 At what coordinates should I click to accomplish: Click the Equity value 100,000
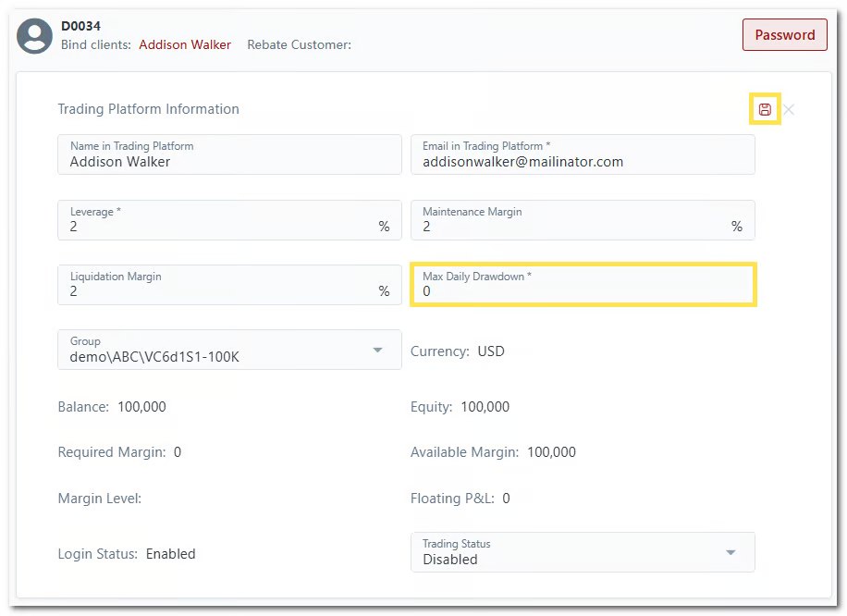[485, 407]
